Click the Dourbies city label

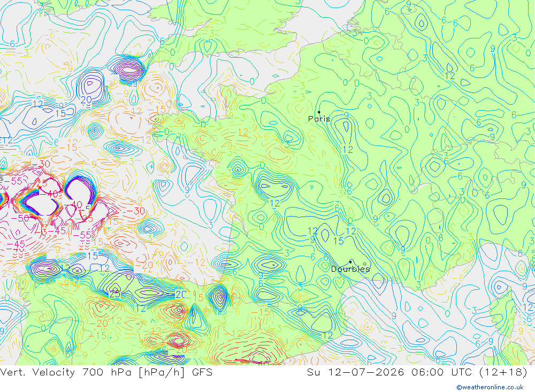point(350,269)
